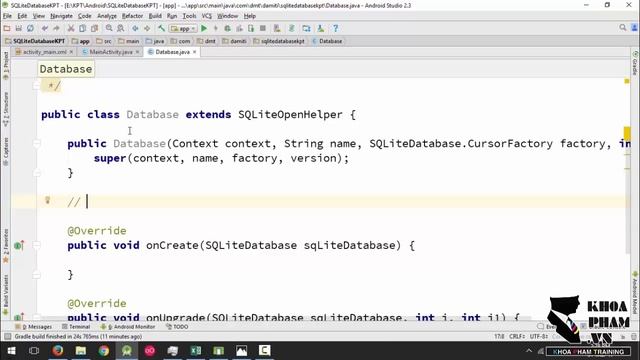Click the onCreate closing brace fold marker
Viewport: 640px width, 360px height.
[x=37, y=275]
